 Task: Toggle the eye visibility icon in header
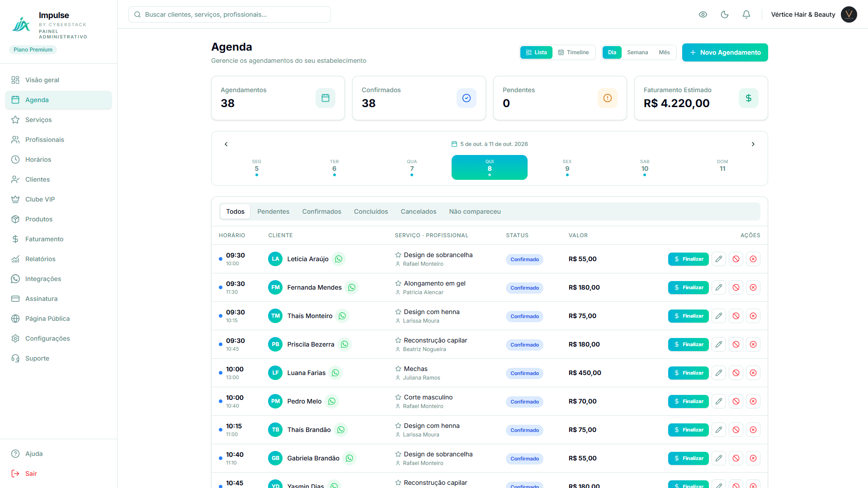pyautogui.click(x=703, y=14)
